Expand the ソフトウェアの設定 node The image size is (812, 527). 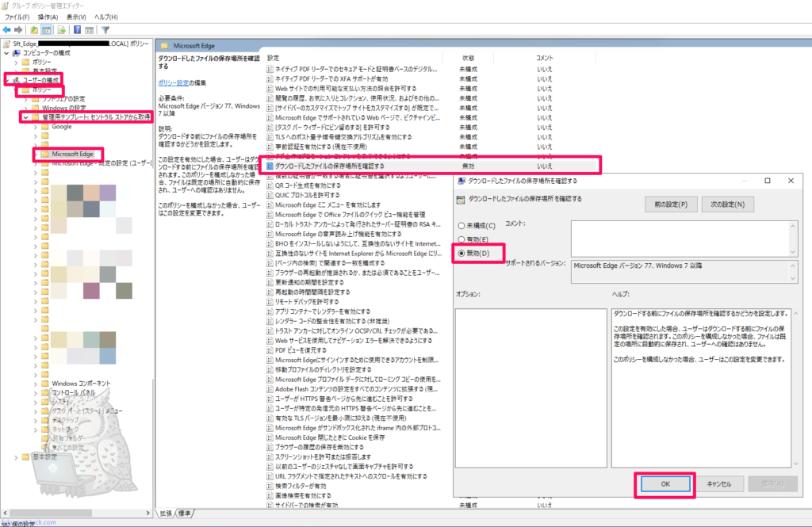pyautogui.click(x=25, y=99)
